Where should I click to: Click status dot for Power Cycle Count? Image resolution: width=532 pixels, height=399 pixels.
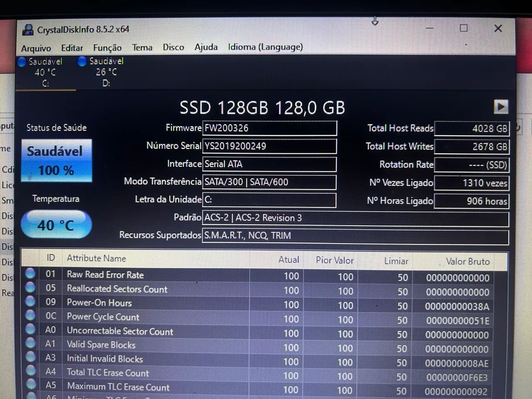[x=30, y=315]
